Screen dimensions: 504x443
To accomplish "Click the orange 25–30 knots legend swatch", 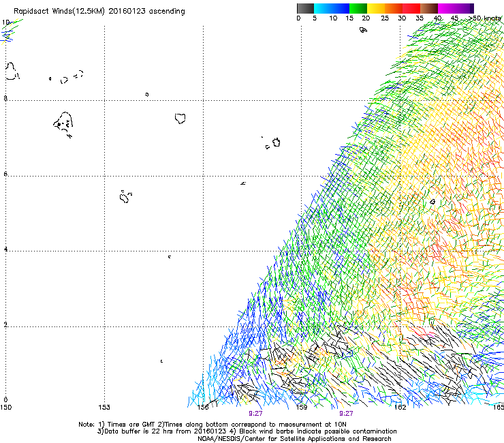I will (394, 8).
